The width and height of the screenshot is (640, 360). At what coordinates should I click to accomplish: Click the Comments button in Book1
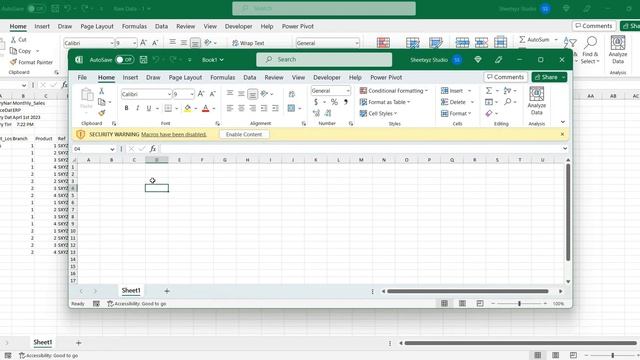[x=506, y=77]
